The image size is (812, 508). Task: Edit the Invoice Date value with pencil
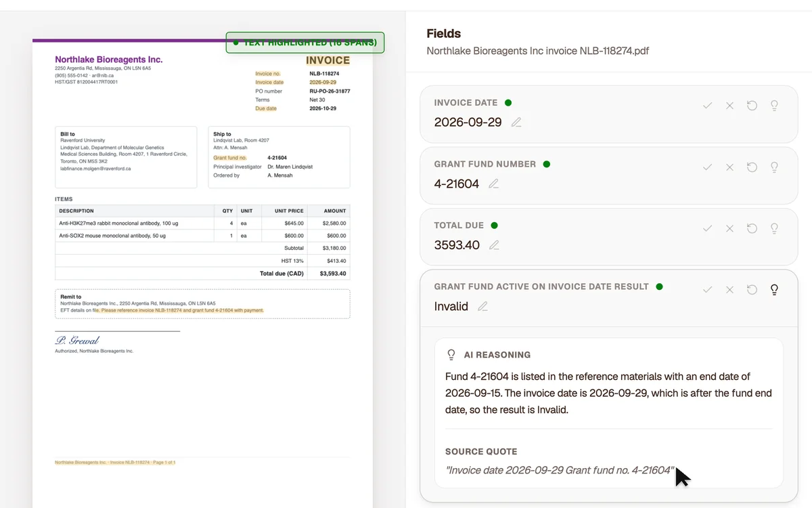pos(516,123)
